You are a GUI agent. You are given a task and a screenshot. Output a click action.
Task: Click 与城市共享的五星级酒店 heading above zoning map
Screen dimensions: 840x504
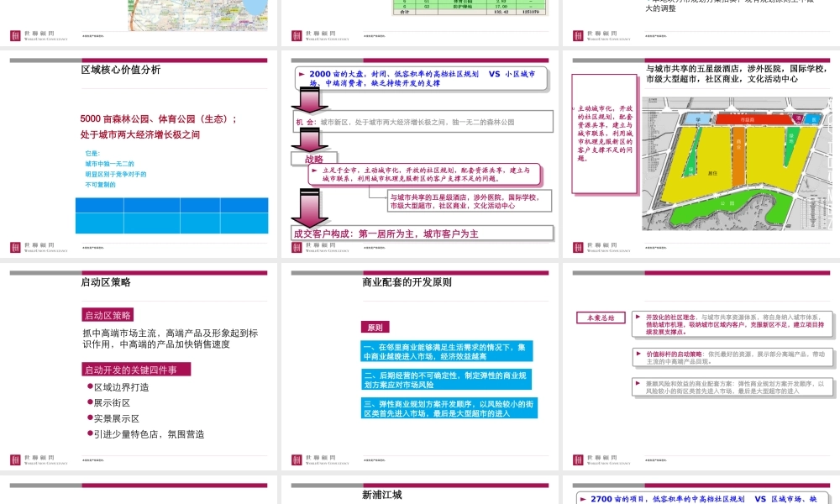[737, 74]
